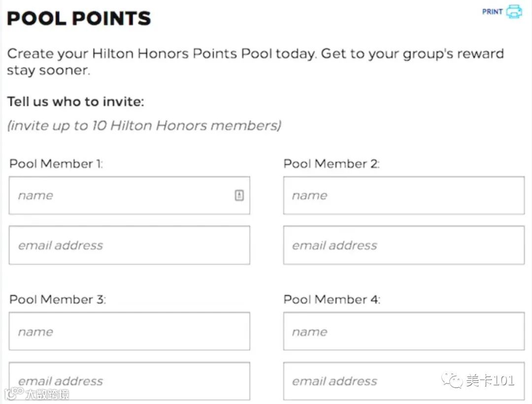Click Pool Member 3 email address input

pos(129,381)
